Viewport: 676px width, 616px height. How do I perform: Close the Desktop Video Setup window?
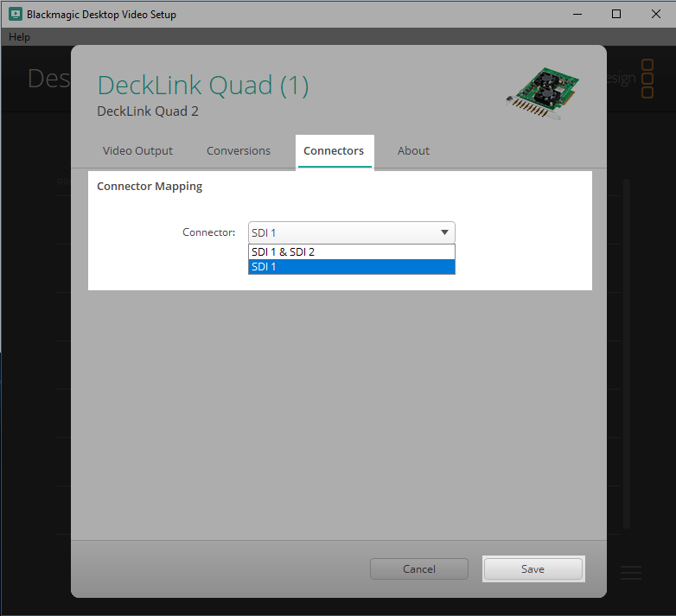point(656,14)
